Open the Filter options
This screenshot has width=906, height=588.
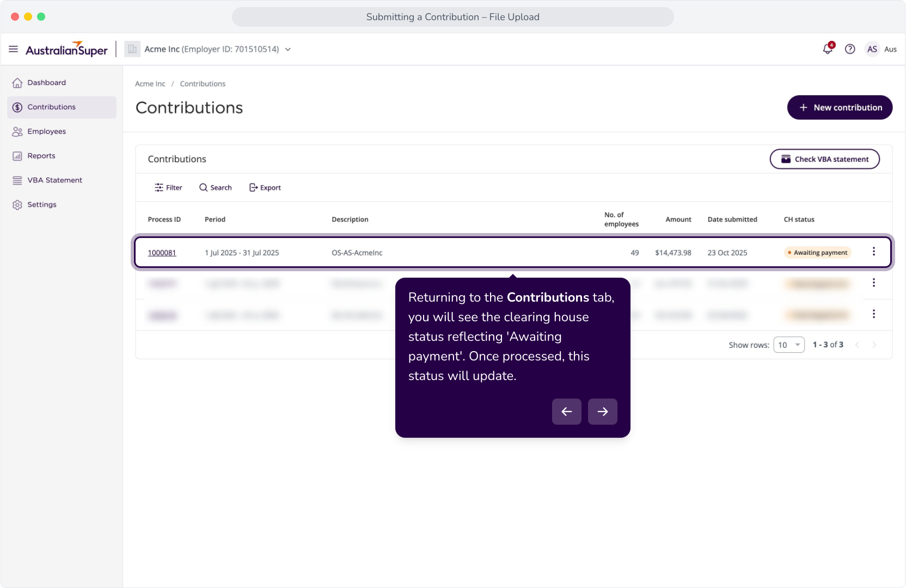[168, 187]
